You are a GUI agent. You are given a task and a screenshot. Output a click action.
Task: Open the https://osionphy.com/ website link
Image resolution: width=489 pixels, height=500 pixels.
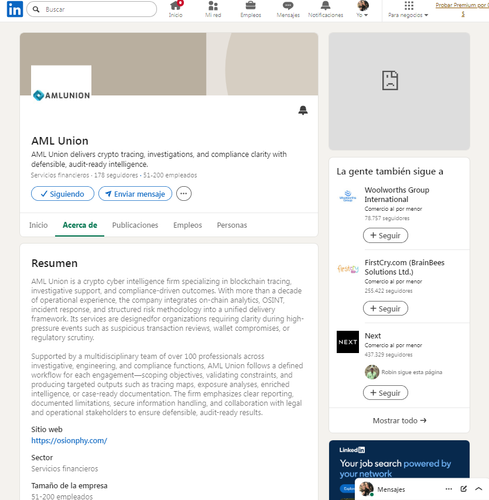click(x=69, y=441)
